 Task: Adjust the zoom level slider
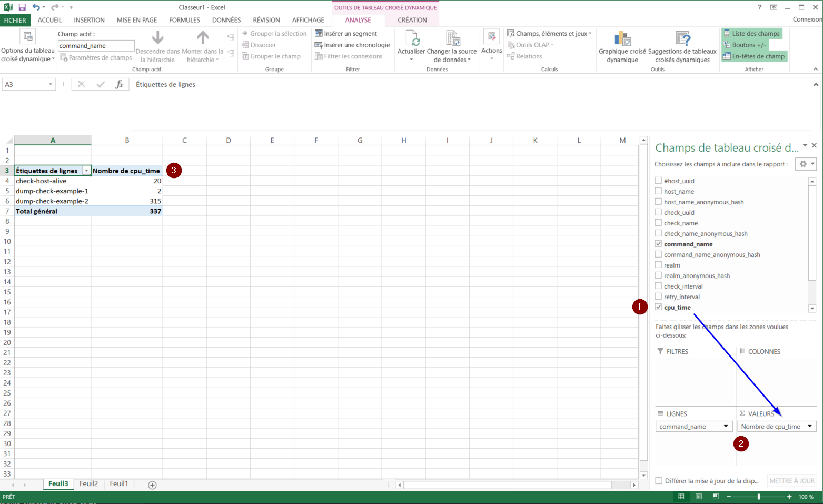point(758,497)
